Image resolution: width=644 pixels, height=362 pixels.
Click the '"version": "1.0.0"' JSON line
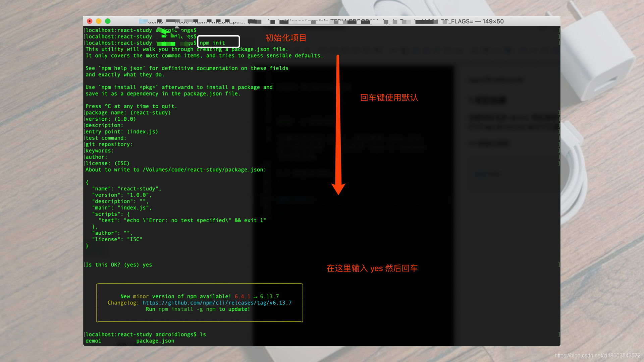[122, 195]
